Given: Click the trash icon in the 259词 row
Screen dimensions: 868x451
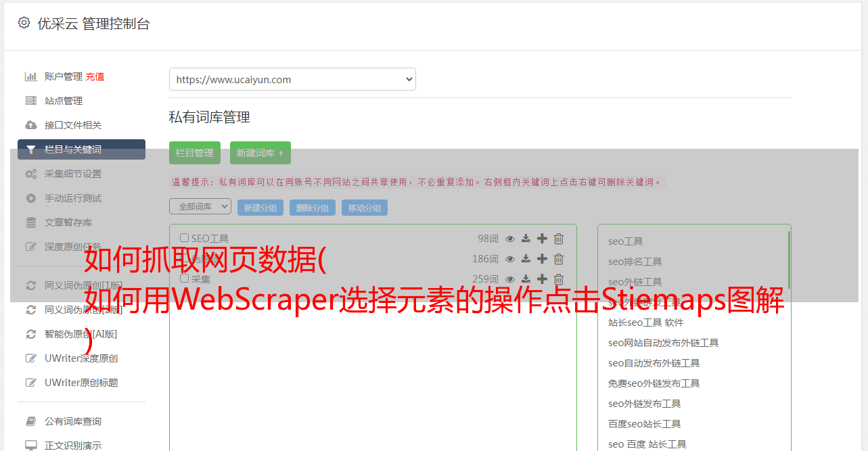Looking at the screenshot, I should [559, 279].
